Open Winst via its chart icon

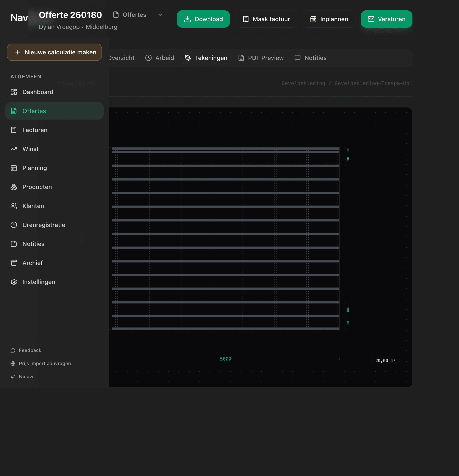click(x=14, y=149)
